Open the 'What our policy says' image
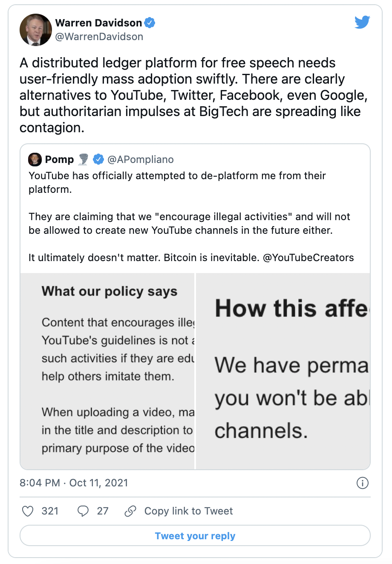This screenshot has height=564, width=392. tap(107, 371)
